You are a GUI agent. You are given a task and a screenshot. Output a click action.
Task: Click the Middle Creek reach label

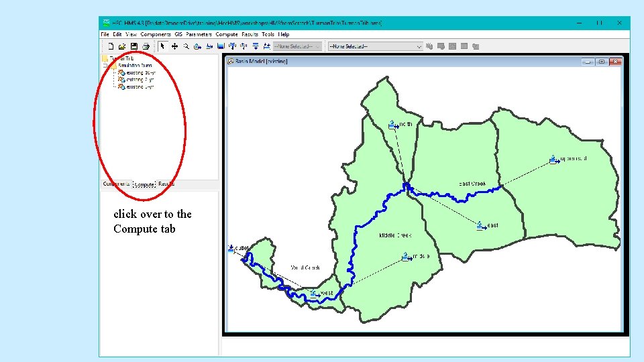(x=395, y=235)
